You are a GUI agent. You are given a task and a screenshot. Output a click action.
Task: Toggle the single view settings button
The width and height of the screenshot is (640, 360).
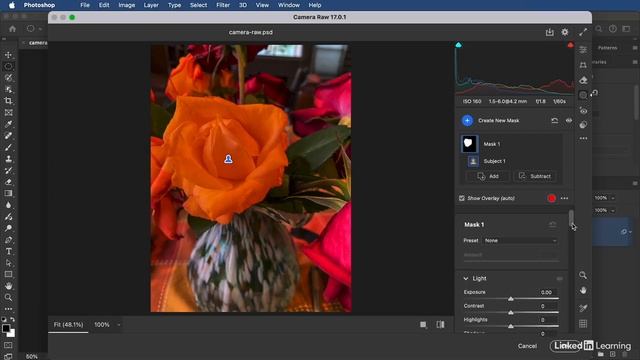coord(423,324)
